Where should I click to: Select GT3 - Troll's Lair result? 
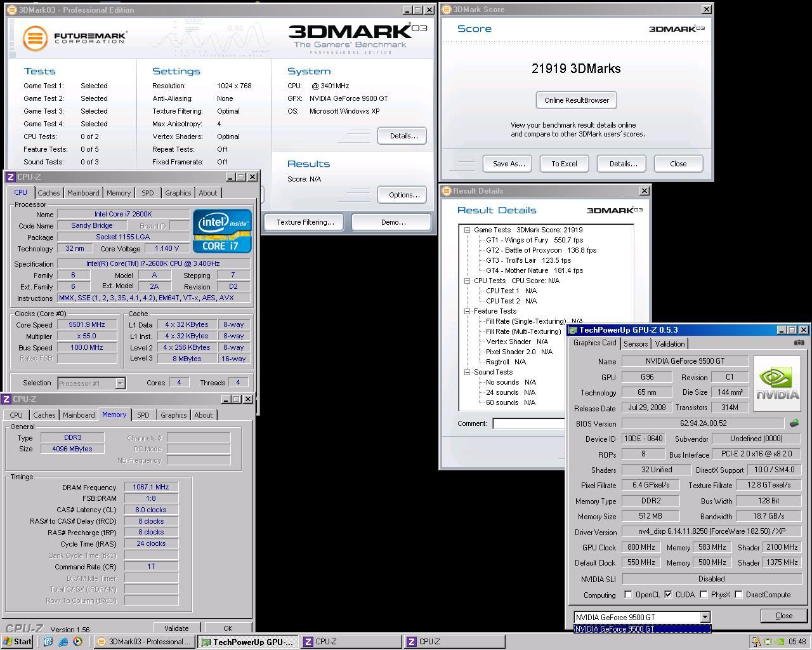point(528,260)
